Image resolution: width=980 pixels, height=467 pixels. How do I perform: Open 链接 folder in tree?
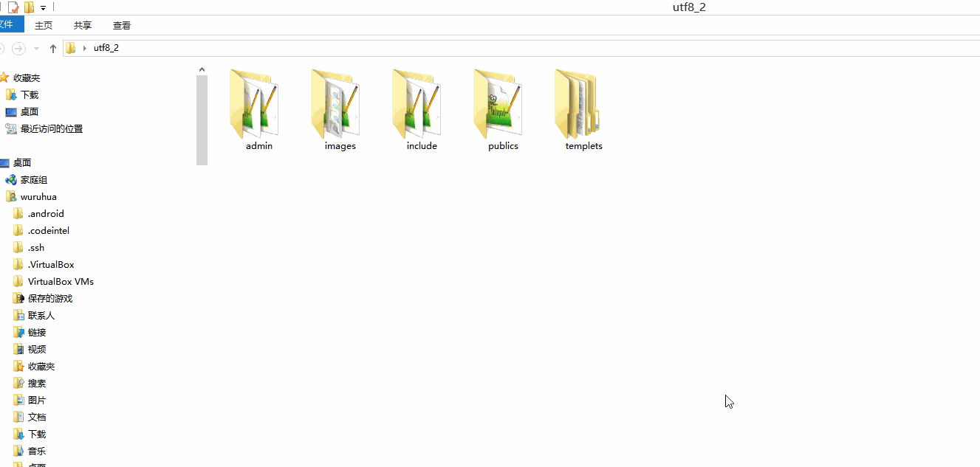[x=37, y=332]
